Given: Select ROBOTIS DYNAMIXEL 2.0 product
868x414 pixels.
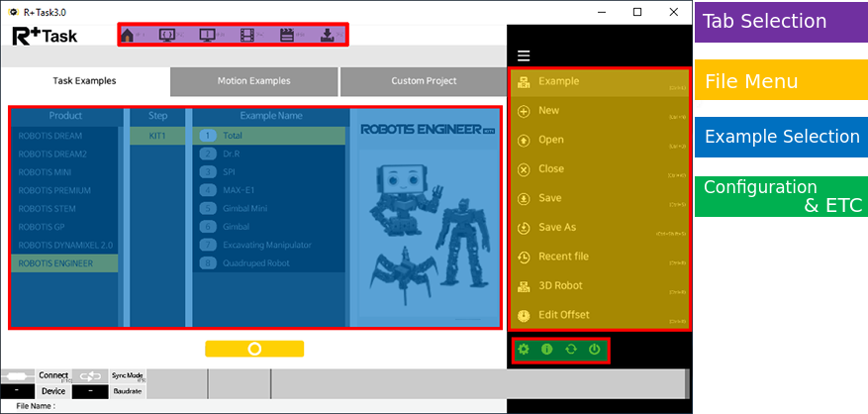Looking at the screenshot, I should [64, 245].
